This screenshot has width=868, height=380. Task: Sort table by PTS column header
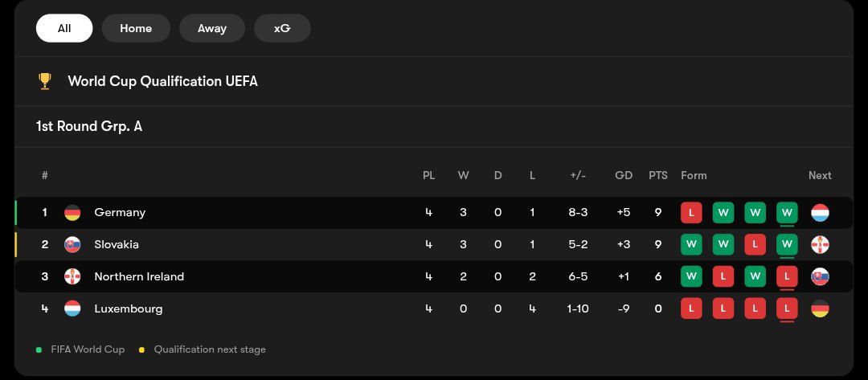657,175
